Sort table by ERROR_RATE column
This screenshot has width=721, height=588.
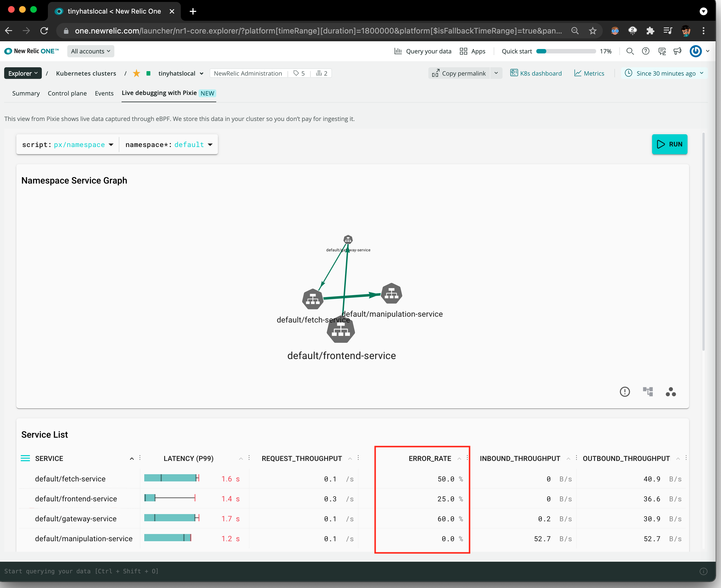430,458
